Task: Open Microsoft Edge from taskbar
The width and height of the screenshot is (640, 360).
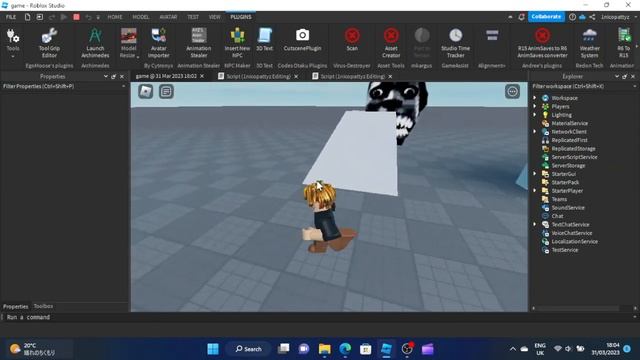Action: (x=345, y=349)
